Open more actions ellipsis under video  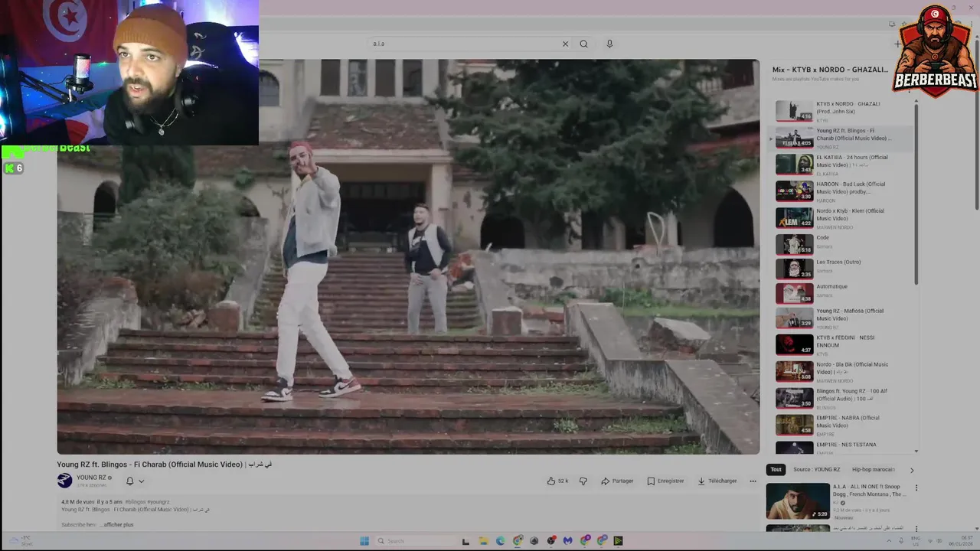coord(753,481)
